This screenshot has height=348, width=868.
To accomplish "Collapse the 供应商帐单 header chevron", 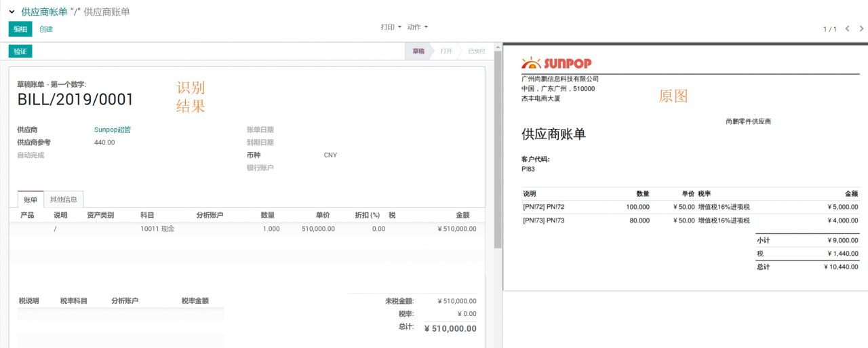I will tap(12, 12).
